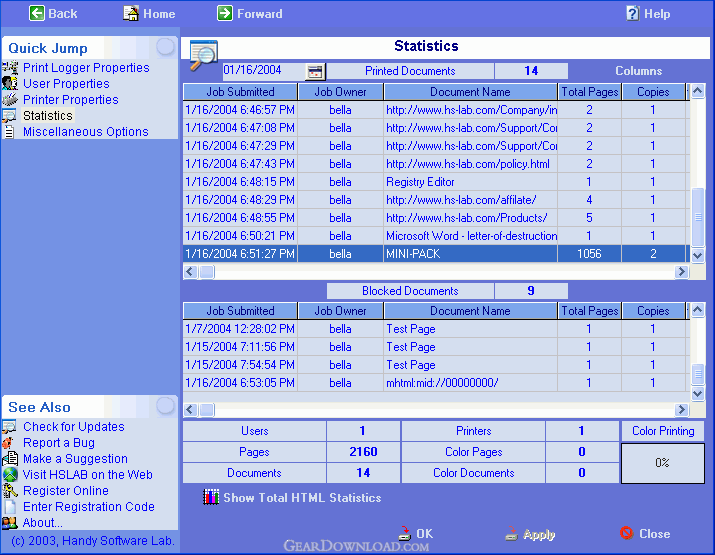
Task: Select the Registry Editor document row
Action: 434,182
